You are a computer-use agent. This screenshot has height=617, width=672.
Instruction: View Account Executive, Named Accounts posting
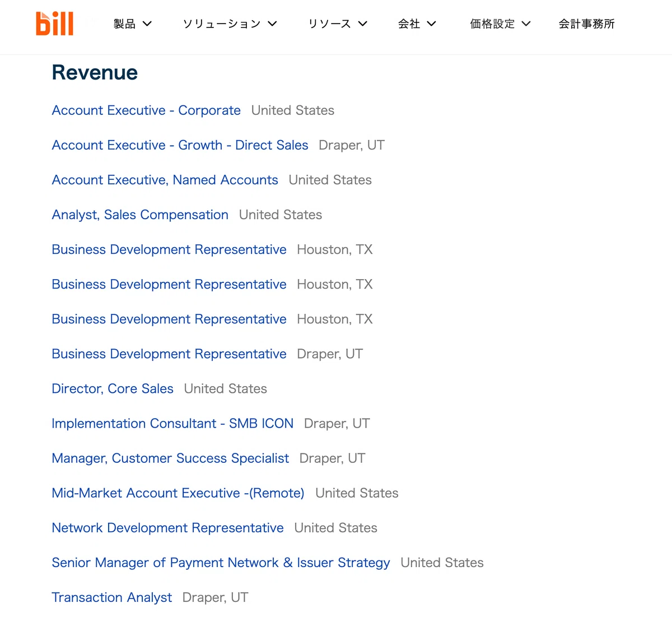pos(165,180)
